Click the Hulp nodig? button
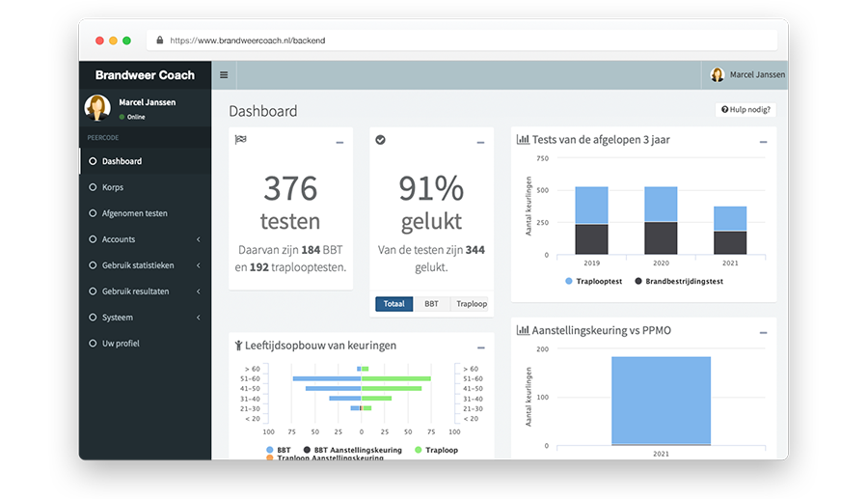This screenshot has height=499, width=868. click(746, 110)
